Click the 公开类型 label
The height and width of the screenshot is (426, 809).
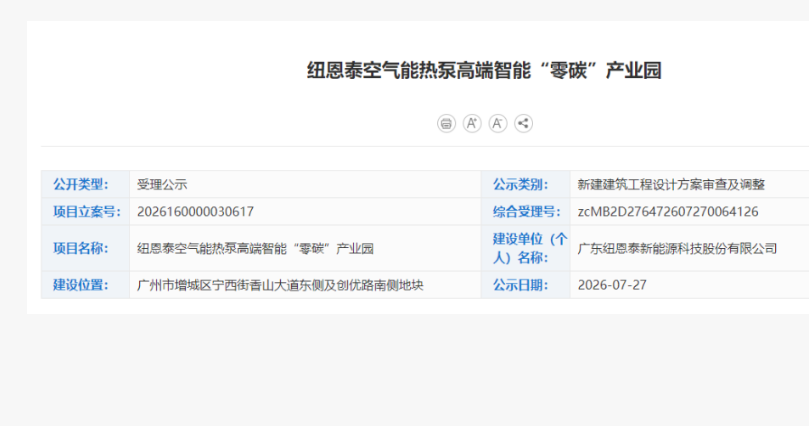click(x=80, y=184)
